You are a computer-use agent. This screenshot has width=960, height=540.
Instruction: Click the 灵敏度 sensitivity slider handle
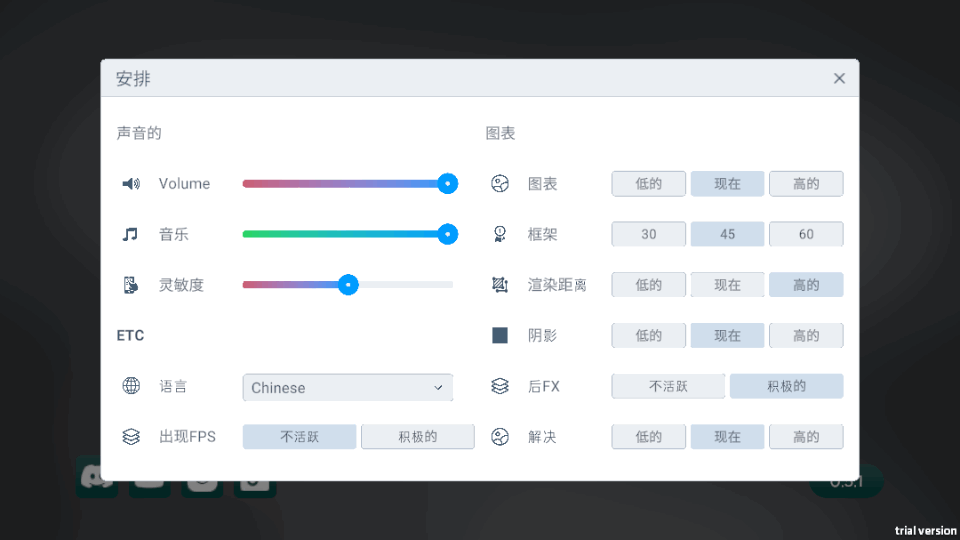(x=348, y=285)
